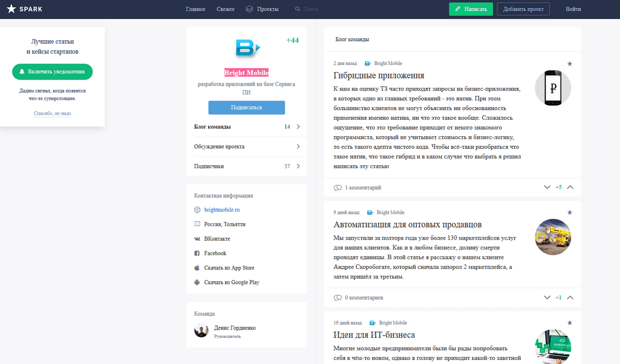This screenshot has width=620, height=364.
Task: Expand Обсуждение проекта with its chevron
Action: [298, 147]
